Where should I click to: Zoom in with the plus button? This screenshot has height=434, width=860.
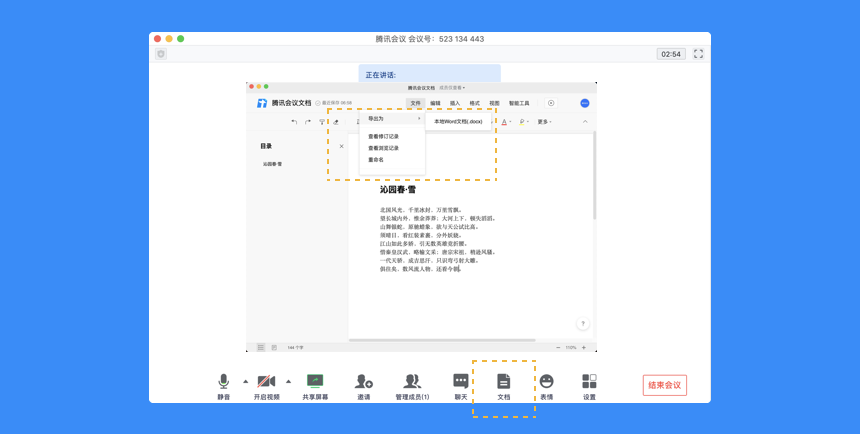coord(584,348)
